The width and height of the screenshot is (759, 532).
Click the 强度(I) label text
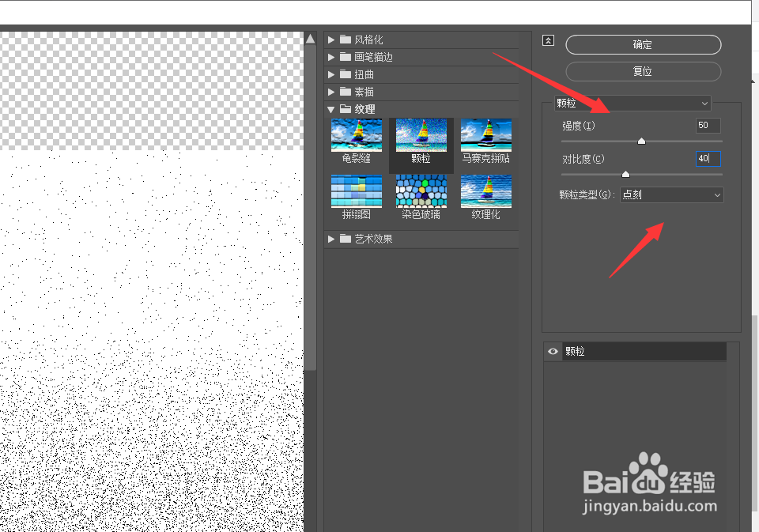[579, 126]
